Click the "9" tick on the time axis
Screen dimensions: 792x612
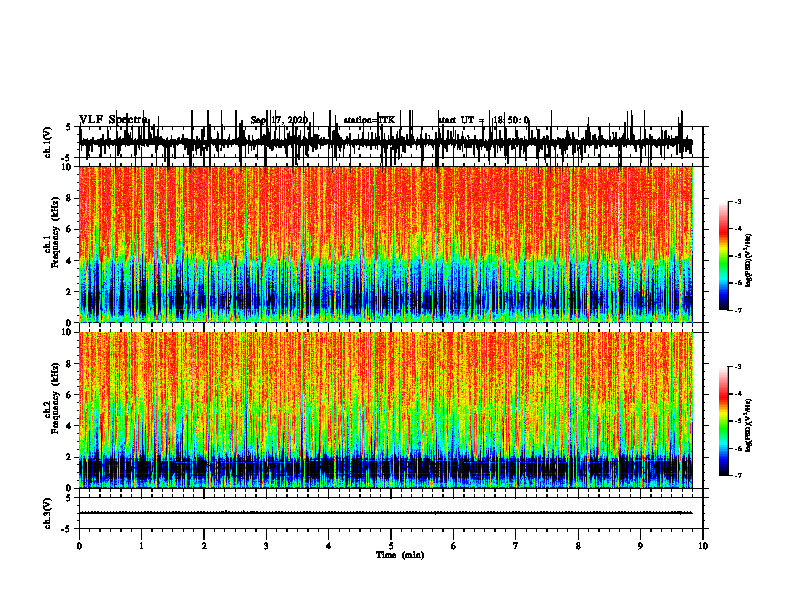point(640,546)
